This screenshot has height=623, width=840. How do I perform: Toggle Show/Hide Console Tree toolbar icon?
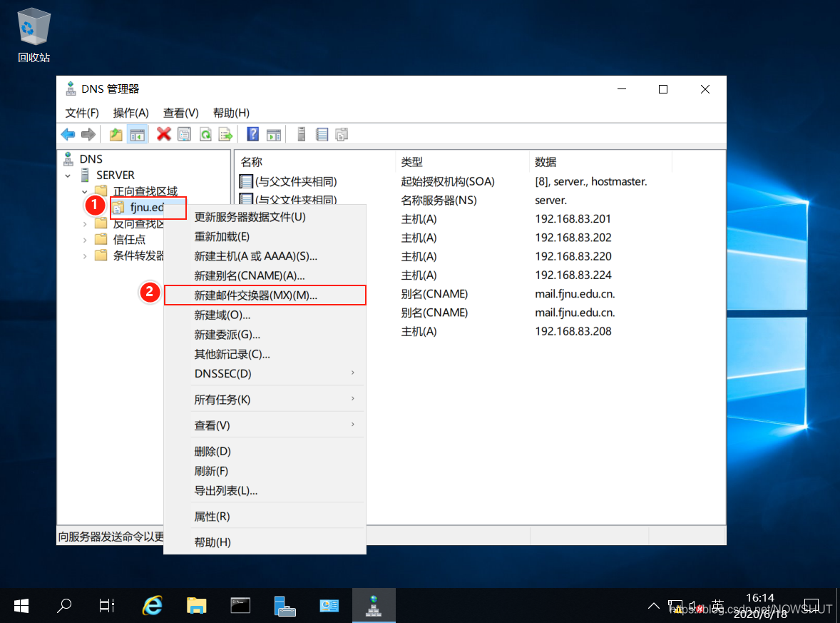(x=138, y=134)
